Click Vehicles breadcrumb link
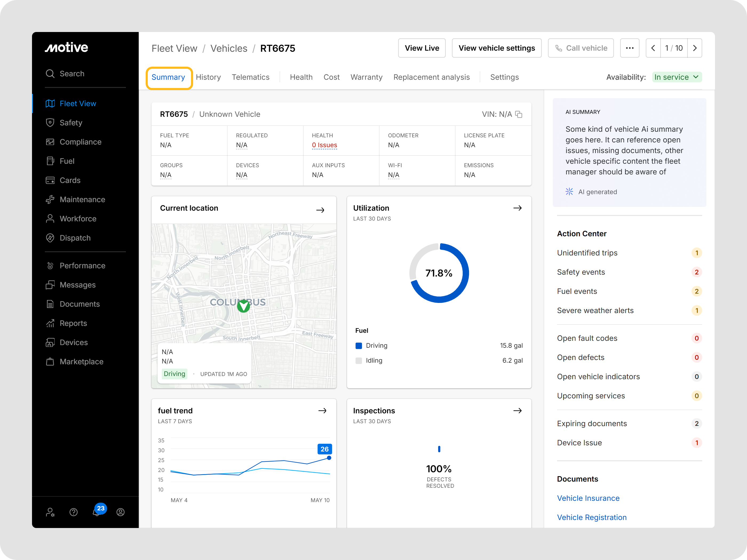Viewport: 747px width, 560px height. coord(229,48)
